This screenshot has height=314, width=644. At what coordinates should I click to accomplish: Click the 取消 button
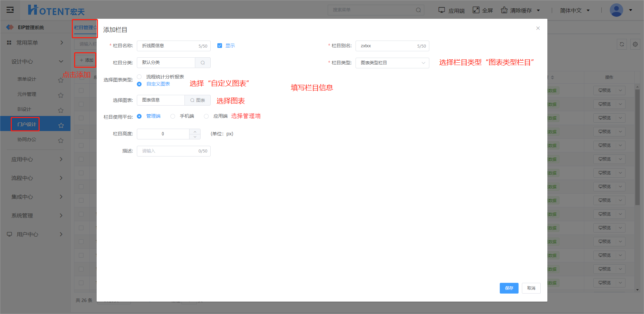[x=531, y=288]
